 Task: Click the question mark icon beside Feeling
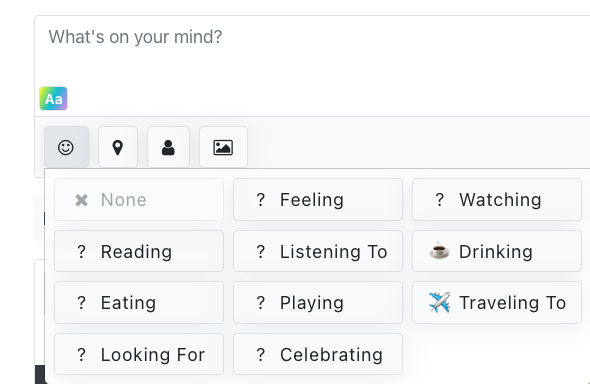pyautogui.click(x=260, y=200)
